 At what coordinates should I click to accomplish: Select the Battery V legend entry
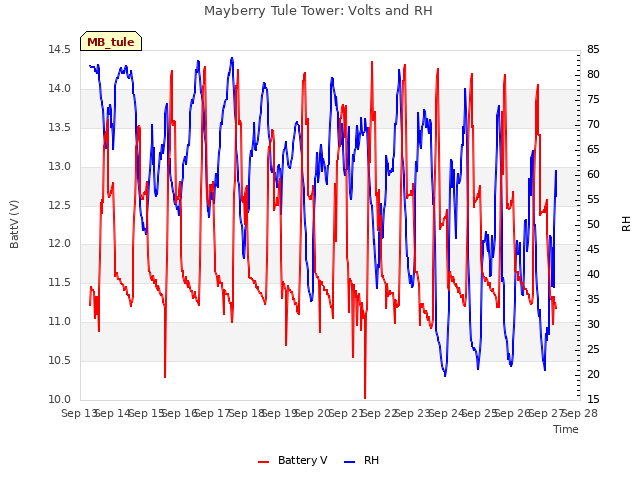click(293, 460)
